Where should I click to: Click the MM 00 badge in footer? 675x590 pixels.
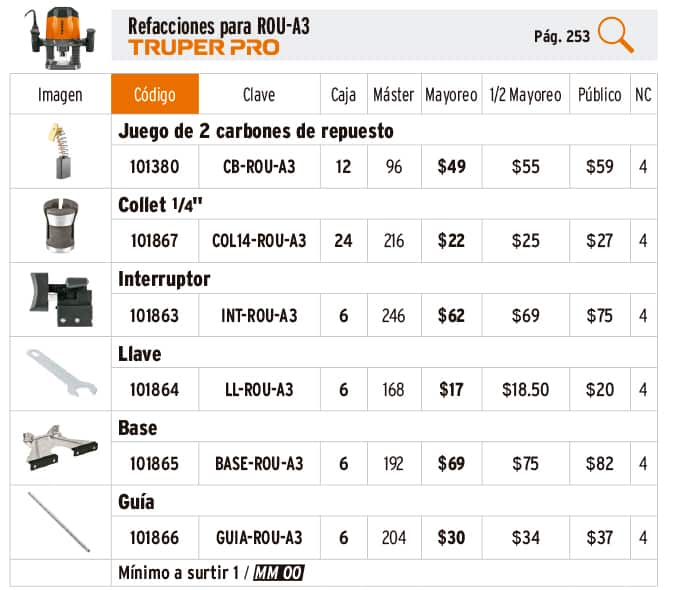tap(278, 573)
